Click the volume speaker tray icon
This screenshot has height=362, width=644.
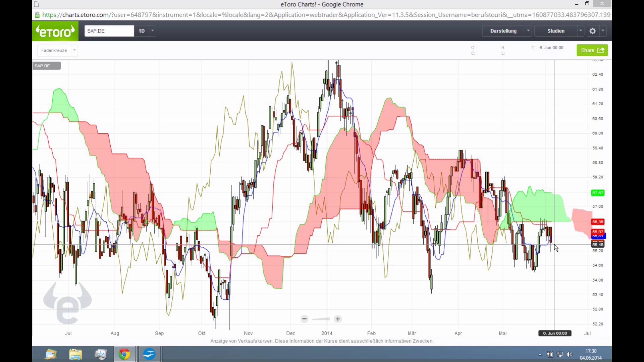click(569, 354)
